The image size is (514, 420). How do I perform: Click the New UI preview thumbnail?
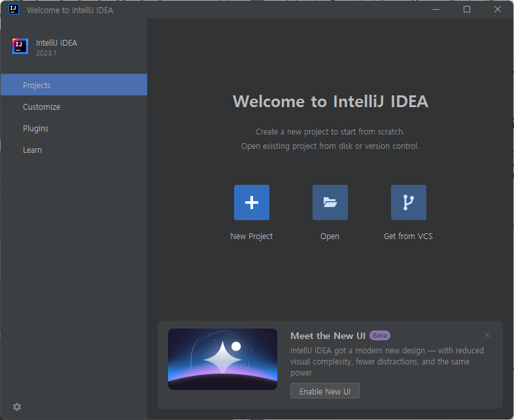pos(222,359)
